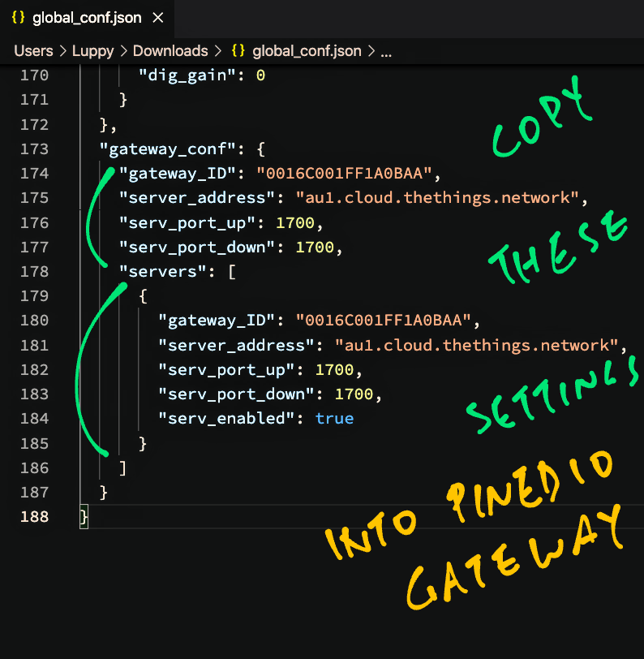Expand the trailing ellipsis breadcrumb item
Image resolution: width=644 pixels, height=659 pixels.
click(386, 51)
